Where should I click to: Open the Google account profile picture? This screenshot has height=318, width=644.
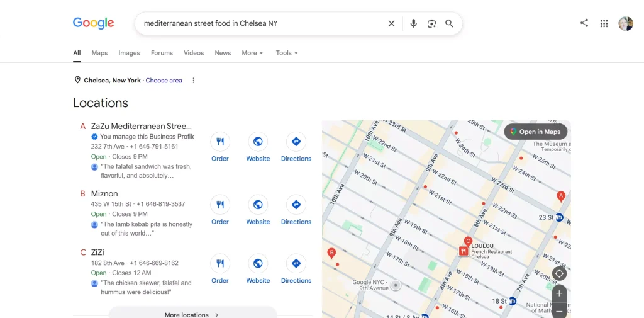[x=626, y=23]
